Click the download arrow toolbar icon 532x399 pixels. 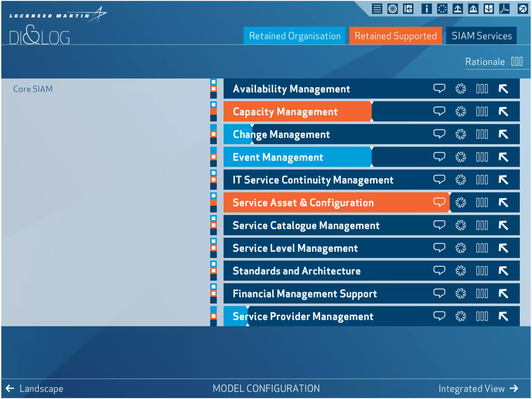pyautogui.click(x=489, y=9)
